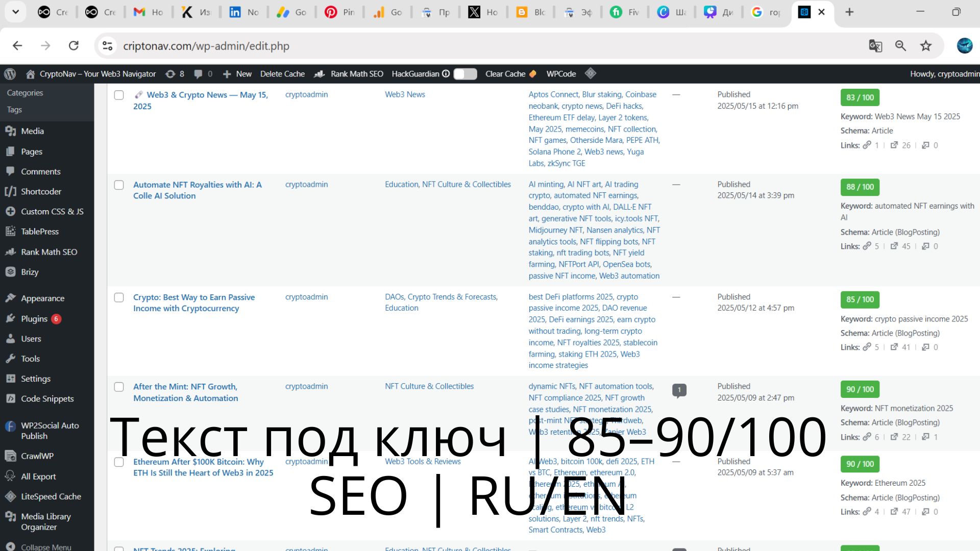
Task: Click the Delete Cache button
Action: [282, 74]
